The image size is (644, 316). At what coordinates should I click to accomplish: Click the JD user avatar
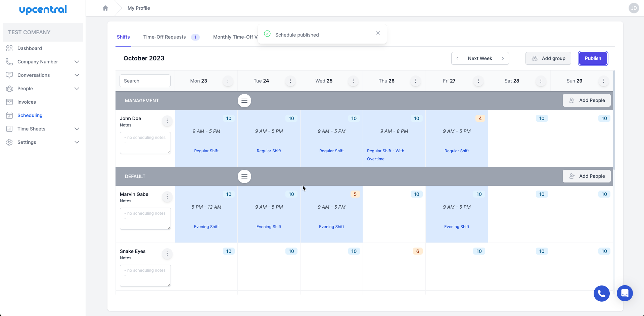(x=634, y=8)
